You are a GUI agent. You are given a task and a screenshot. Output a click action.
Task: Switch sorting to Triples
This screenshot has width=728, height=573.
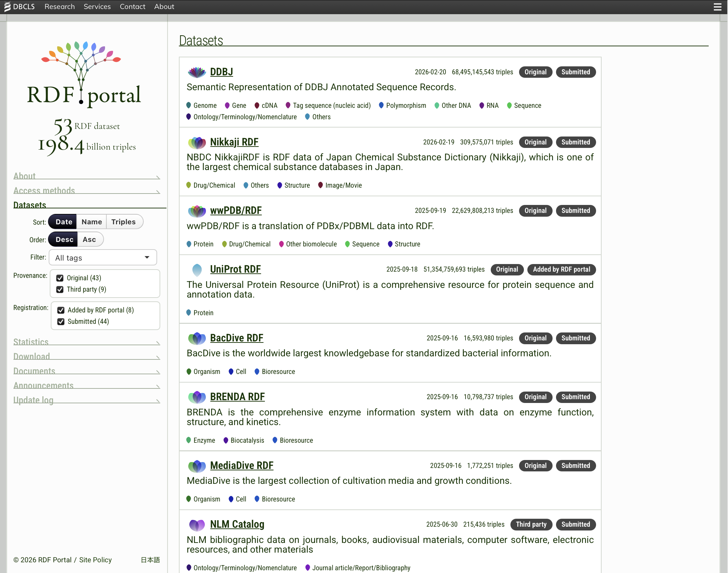point(124,222)
